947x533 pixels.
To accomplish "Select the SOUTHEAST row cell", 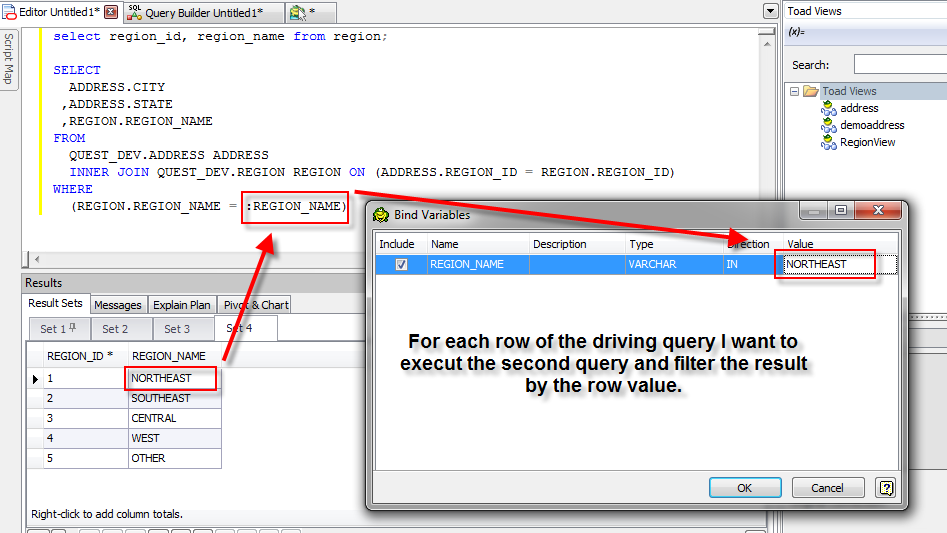I will tap(175, 398).
